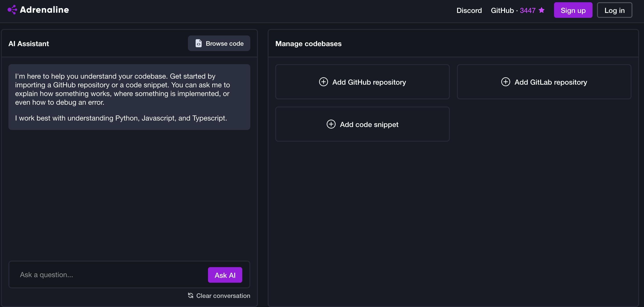Click the Add GitLab repository plus icon

(x=505, y=82)
